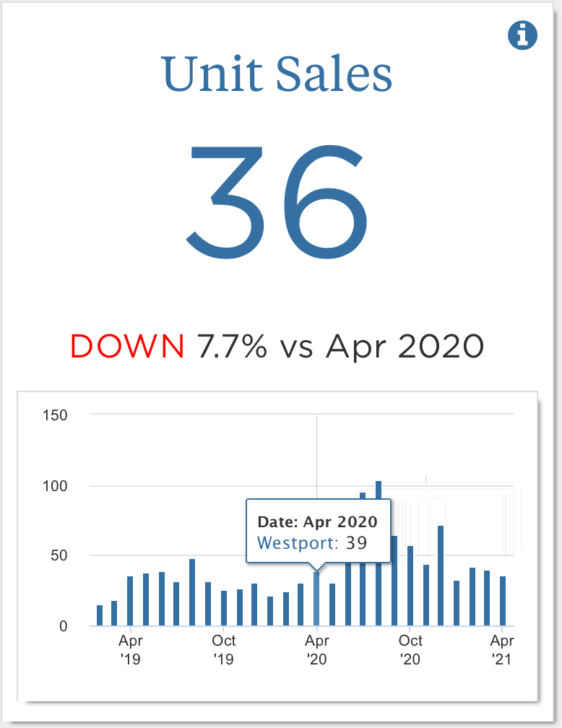Click the Oct '20 x-axis label
The image size is (562, 728).
(410, 649)
